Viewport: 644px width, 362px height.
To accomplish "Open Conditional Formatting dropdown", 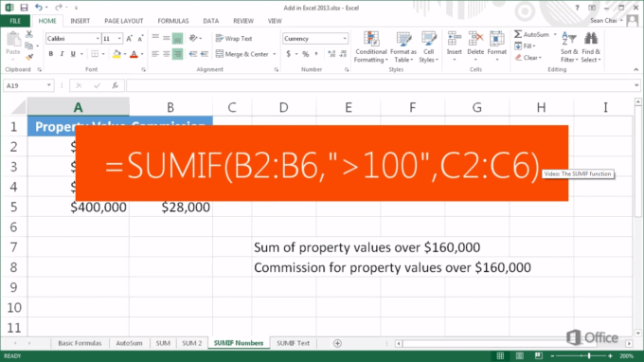I will (371, 46).
